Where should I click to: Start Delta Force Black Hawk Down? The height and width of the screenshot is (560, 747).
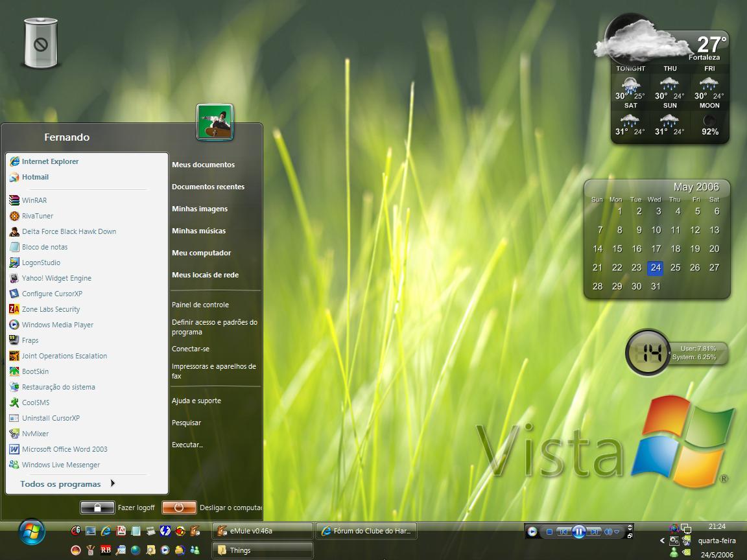coord(62,231)
